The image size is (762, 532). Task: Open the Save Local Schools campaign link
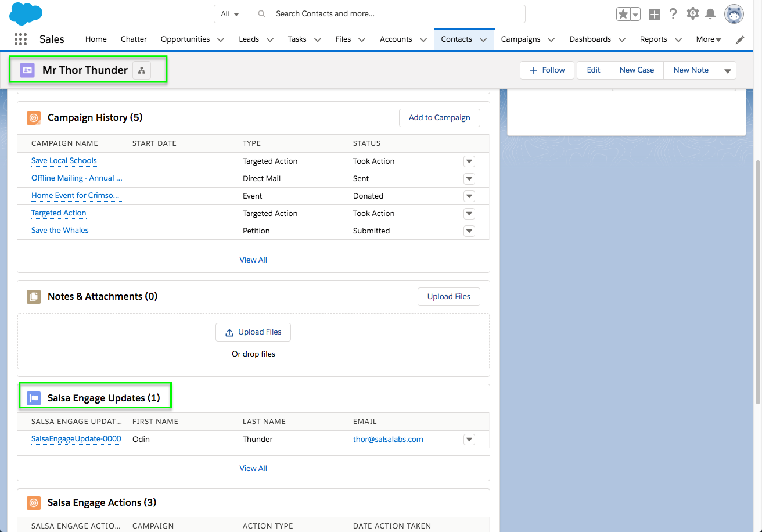64,161
